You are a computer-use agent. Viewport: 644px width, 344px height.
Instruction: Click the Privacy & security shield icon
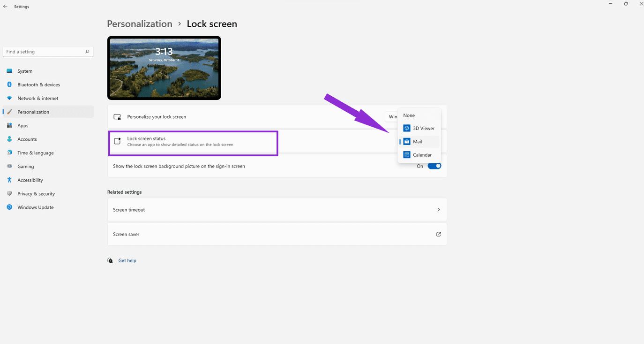pyautogui.click(x=9, y=194)
